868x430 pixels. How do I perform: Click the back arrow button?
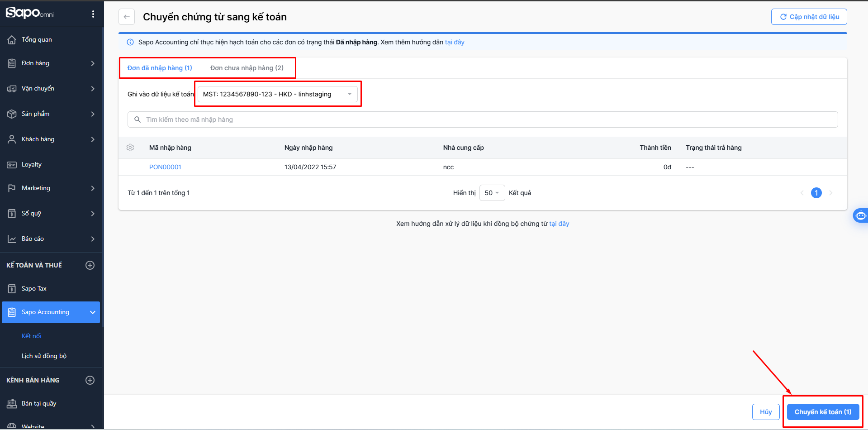coord(127,17)
